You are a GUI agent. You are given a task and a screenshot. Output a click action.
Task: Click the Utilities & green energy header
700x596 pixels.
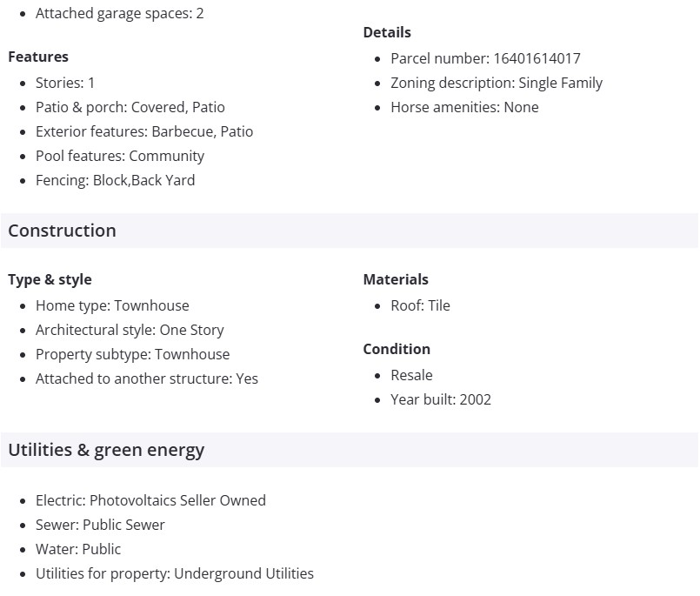tap(106, 450)
